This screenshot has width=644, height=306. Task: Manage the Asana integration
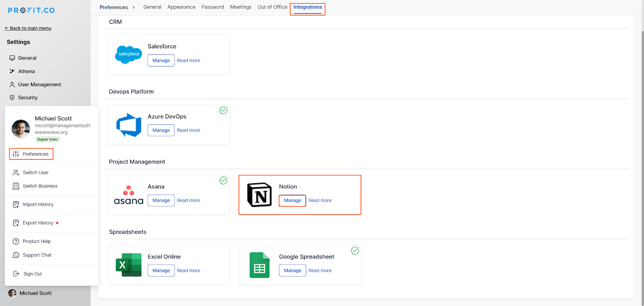pyautogui.click(x=161, y=201)
